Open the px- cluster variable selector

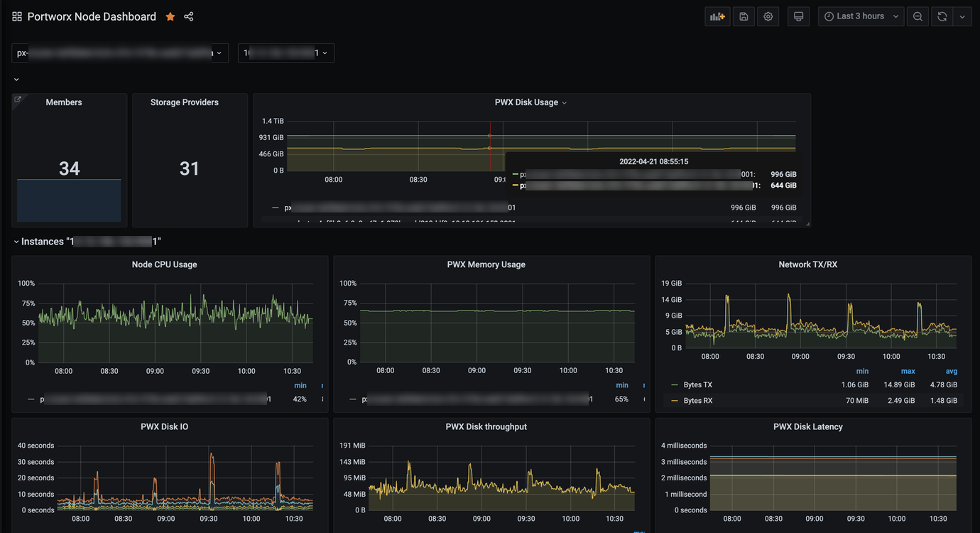click(119, 53)
